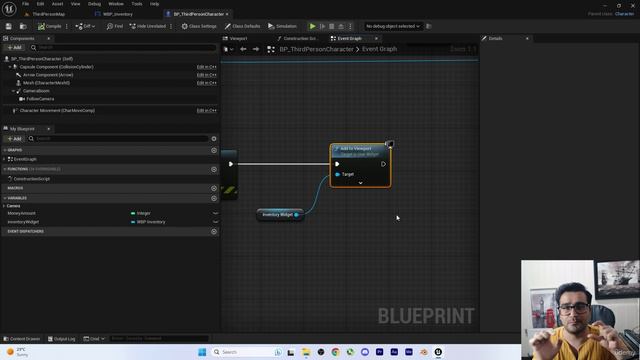The height and width of the screenshot is (360, 640).
Task: Close the Event Graph tab
Action: 376,38
